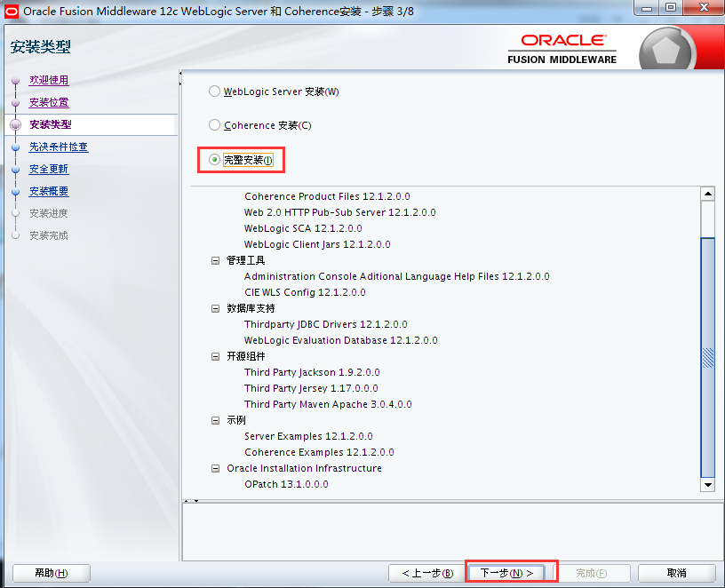Collapse the 示例 tree node
Viewport: 725px width, 588px height.
click(x=215, y=421)
